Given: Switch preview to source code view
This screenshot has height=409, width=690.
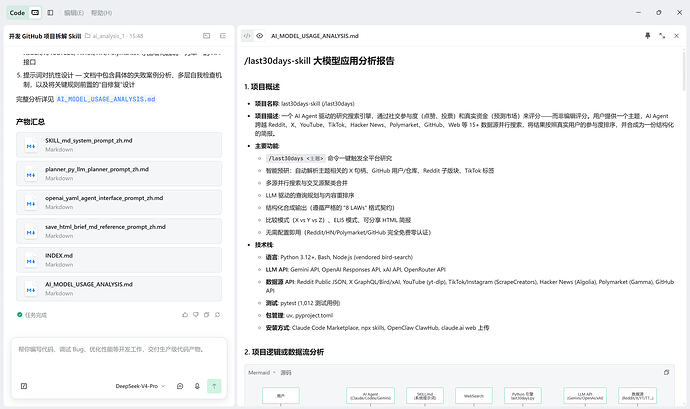Looking at the screenshot, I should (x=247, y=36).
